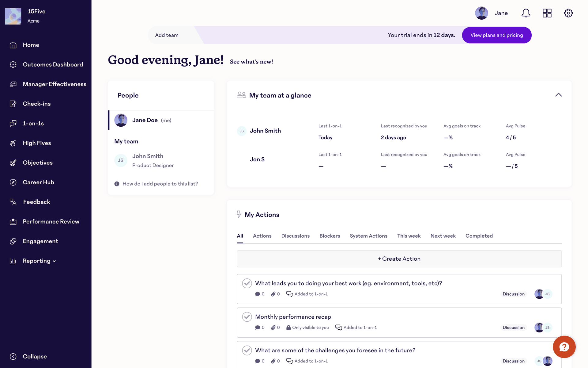
Task: Open the Home sidebar icon
Action: pos(13,45)
